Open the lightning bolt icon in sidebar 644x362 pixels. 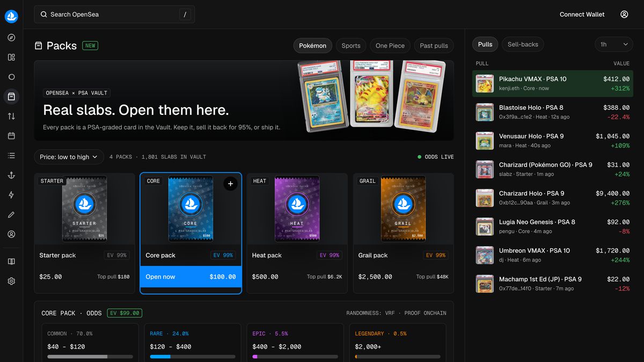click(x=11, y=195)
